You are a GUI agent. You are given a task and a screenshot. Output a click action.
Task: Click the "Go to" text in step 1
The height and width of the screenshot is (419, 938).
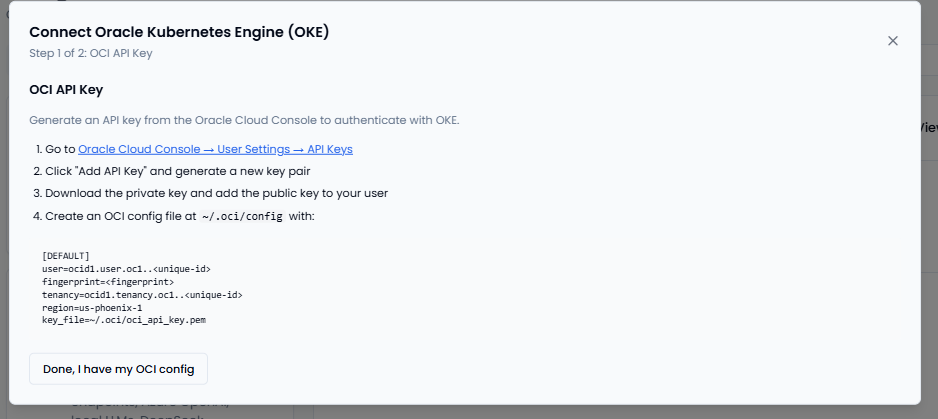click(x=60, y=149)
